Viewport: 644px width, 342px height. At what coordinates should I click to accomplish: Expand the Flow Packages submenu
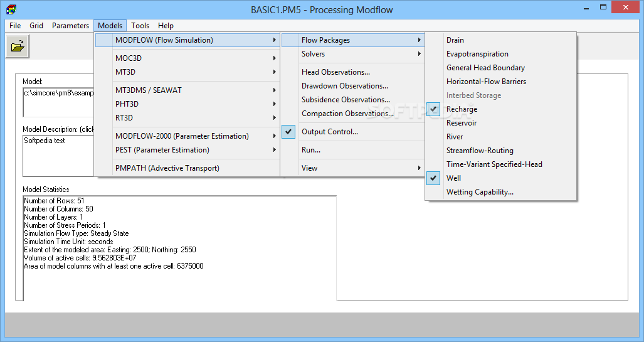353,40
